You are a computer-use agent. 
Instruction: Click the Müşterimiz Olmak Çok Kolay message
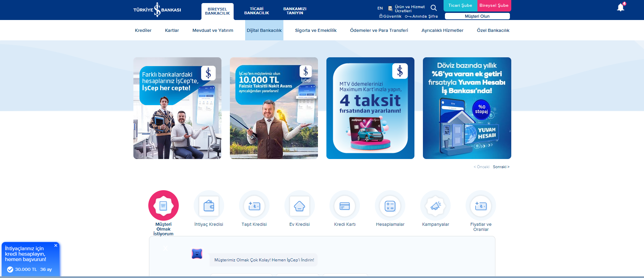(x=264, y=260)
